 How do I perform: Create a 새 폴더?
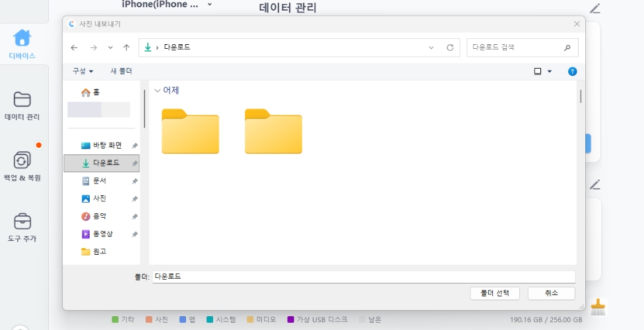click(121, 71)
